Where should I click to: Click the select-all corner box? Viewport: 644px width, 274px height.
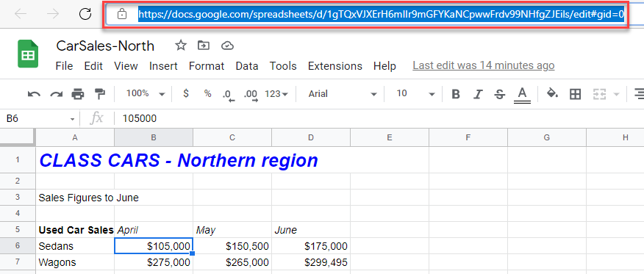click(x=18, y=138)
